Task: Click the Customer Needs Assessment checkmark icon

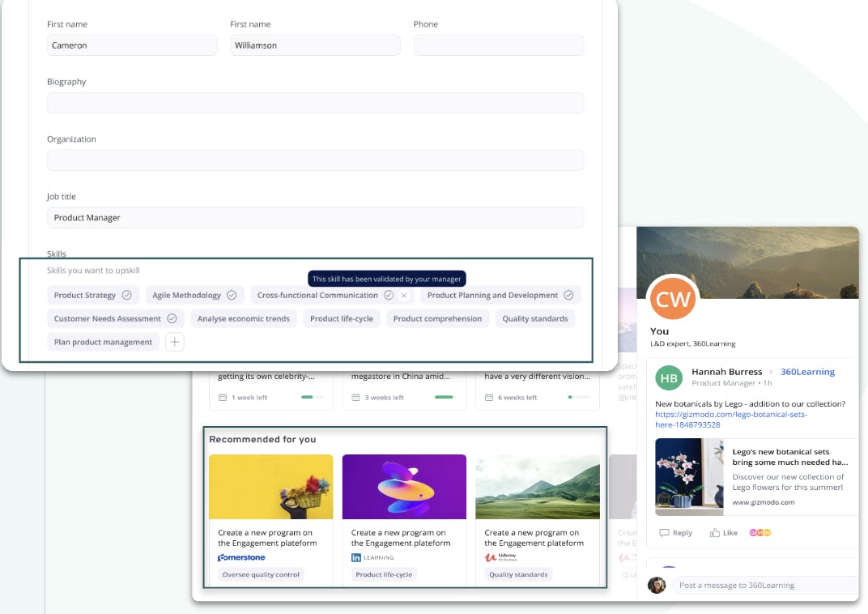Action: tap(172, 319)
